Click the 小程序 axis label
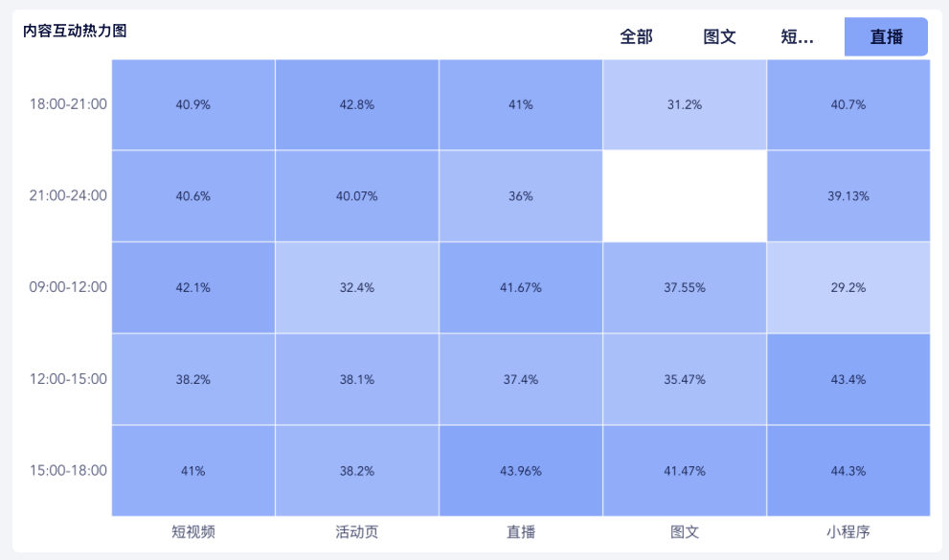 (848, 532)
